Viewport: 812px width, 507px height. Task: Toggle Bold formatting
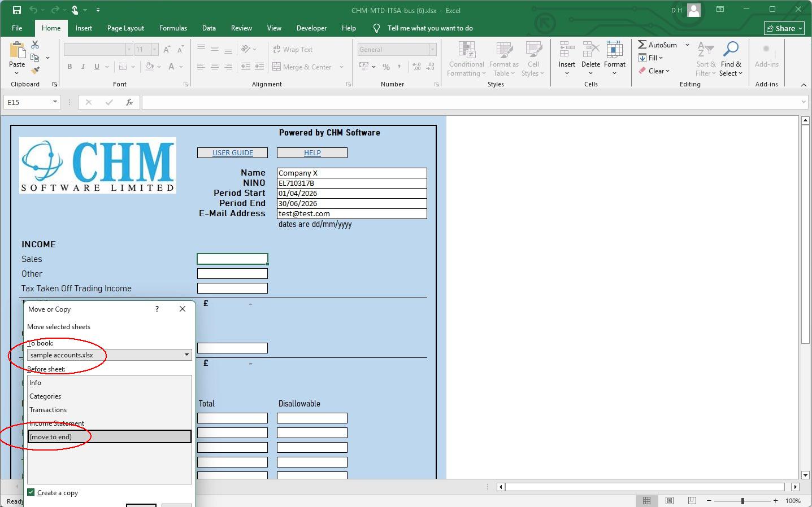(x=70, y=67)
